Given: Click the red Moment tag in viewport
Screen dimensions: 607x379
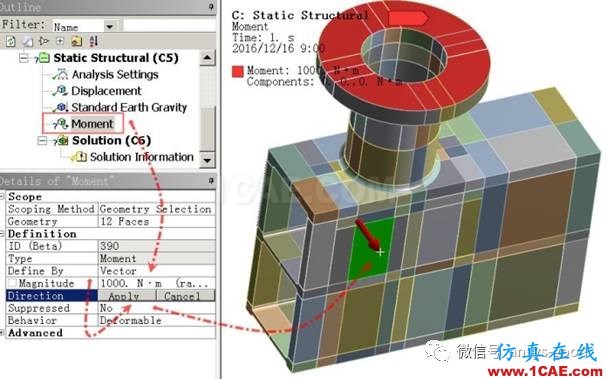Looking at the screenshot, I should point(408,19).
